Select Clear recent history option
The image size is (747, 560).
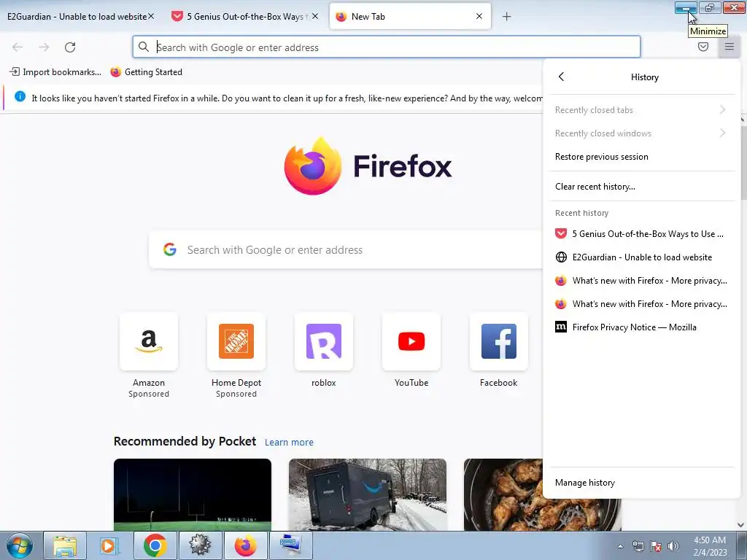coord(641,187)
